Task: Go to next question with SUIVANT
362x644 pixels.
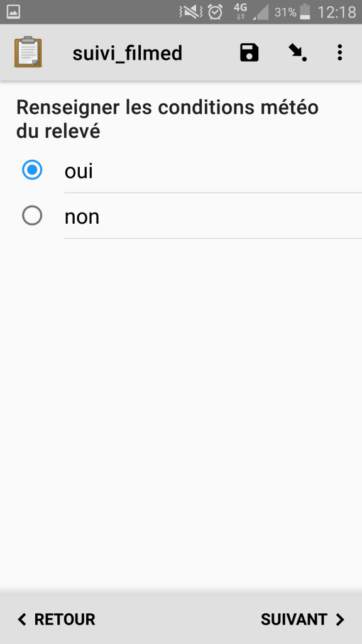Action: 302,619
